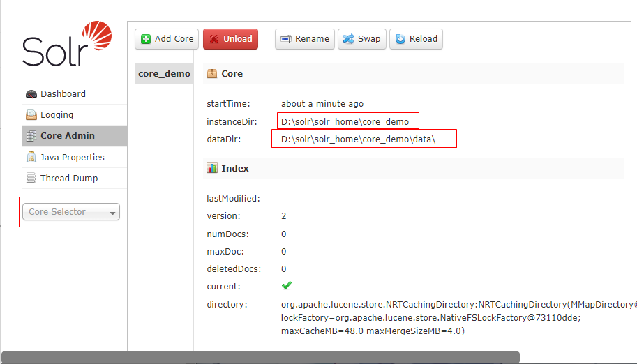Click the Dashboard gauge icon
The height and width of the screenshot is (364, 637).
tap(31, 94)
